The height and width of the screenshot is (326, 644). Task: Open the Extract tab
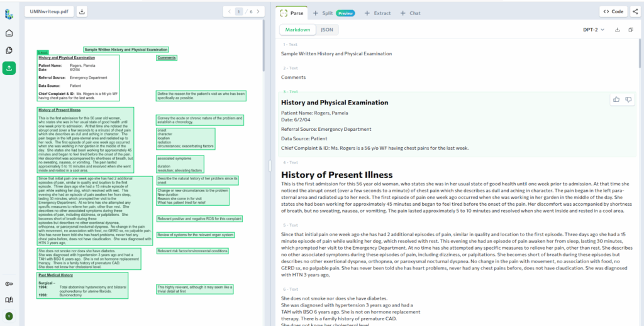point(378,13)
